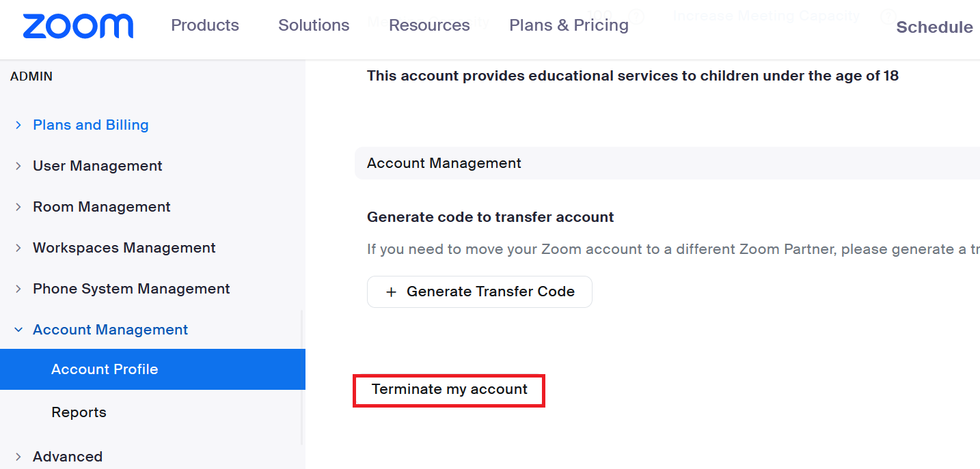980x469 pixels.
Task: Click the Schedule link
Action: [x=934, y=27]
